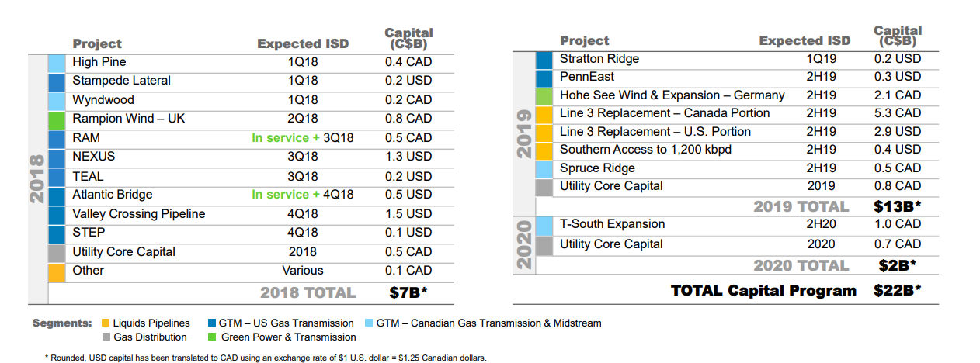The width and height of the screenshot is (980, 363).
Task: Select the Green Power & Transmission legend square
Action: point(212,337)
